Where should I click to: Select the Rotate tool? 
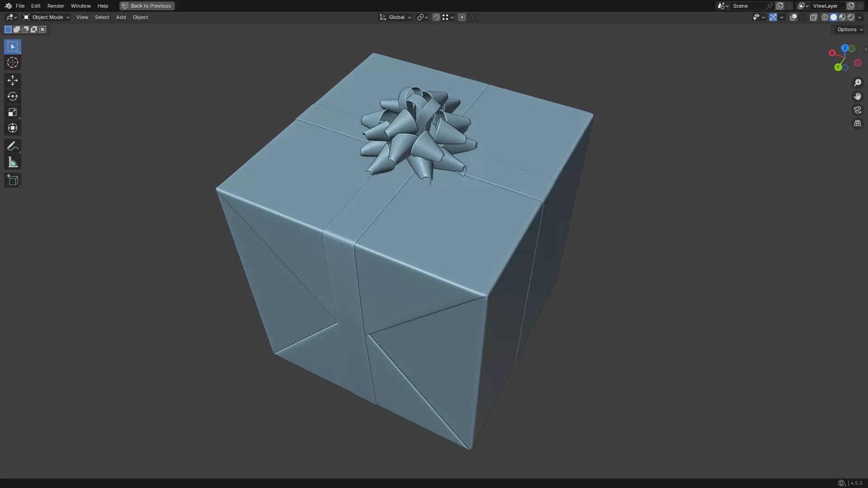(13, 96)
